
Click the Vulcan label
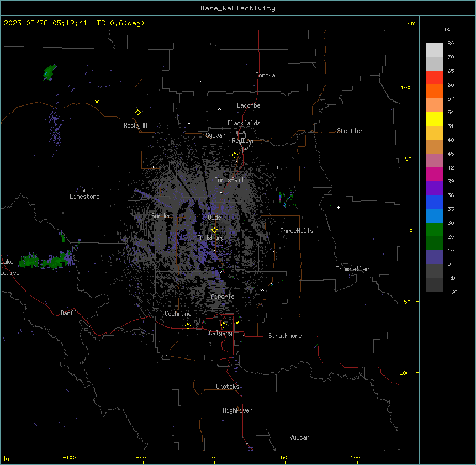pos(300,437)
